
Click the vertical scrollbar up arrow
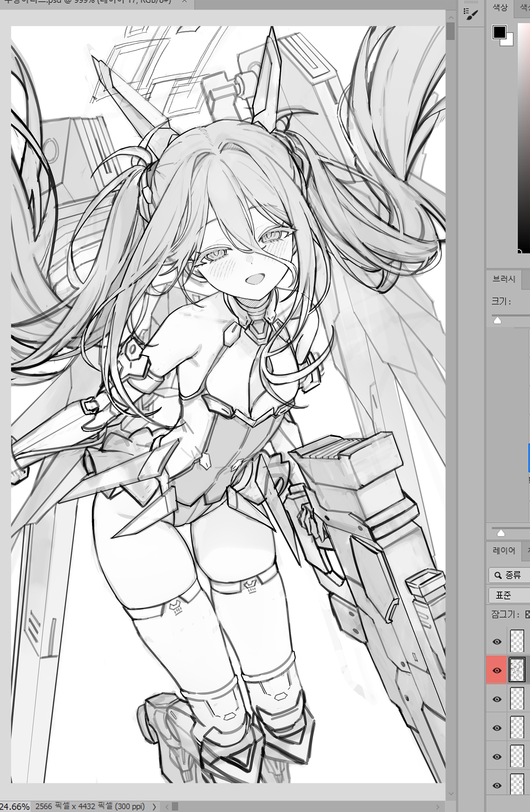tap(451, 17)
